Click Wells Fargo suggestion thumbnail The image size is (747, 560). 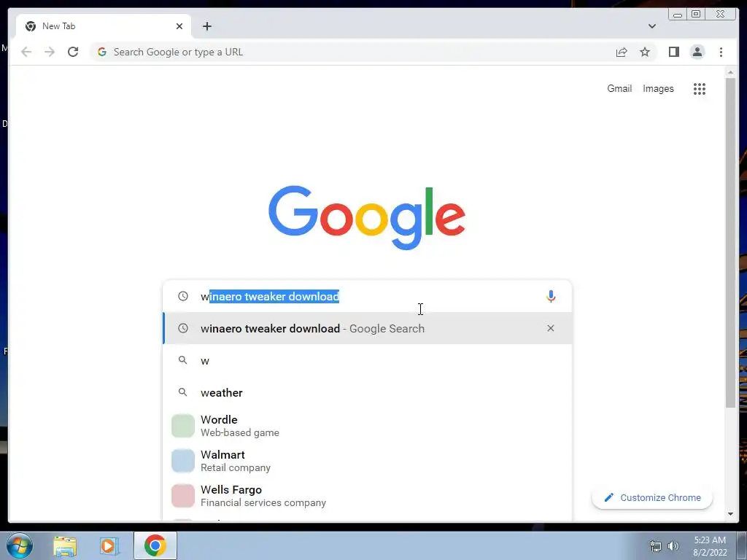[x=183, y=496]
